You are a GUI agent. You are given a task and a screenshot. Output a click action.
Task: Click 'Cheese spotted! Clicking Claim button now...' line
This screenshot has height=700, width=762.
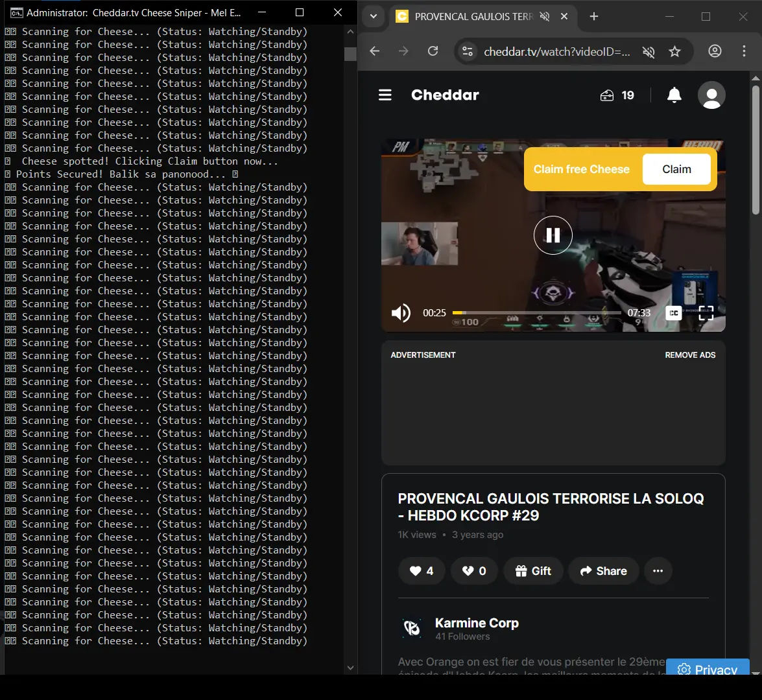(x=150, y=161)
